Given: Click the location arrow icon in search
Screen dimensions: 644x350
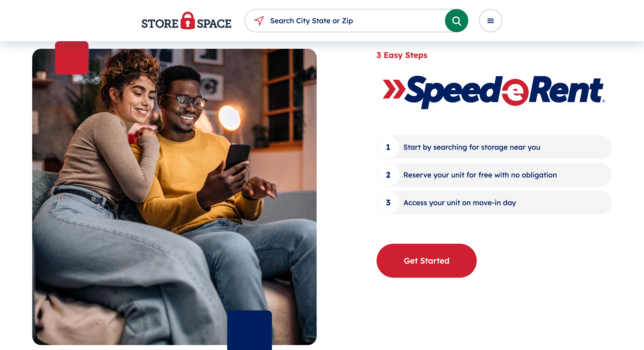Looking at the screenshot, I should pos(259,21).
